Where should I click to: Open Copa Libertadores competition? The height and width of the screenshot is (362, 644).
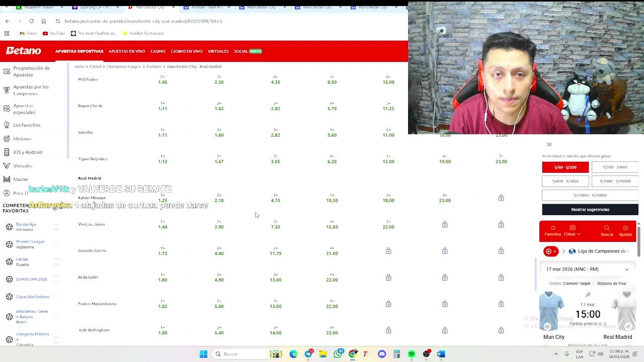[33, 297]
